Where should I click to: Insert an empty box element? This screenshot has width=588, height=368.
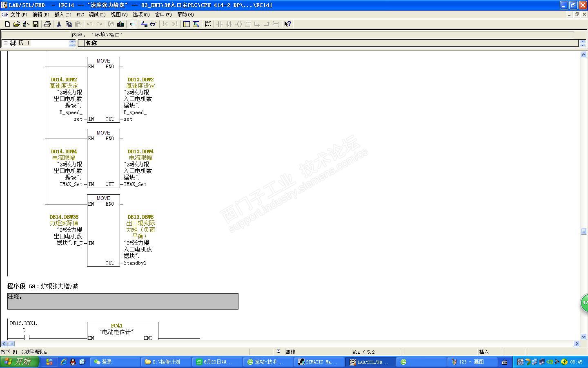tap(247, 24)
